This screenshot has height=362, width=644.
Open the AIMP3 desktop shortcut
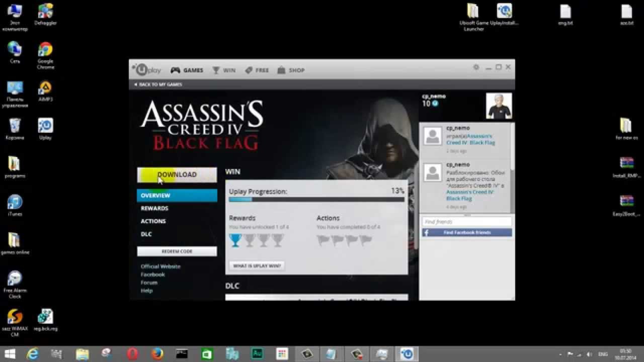coord(45,92)
